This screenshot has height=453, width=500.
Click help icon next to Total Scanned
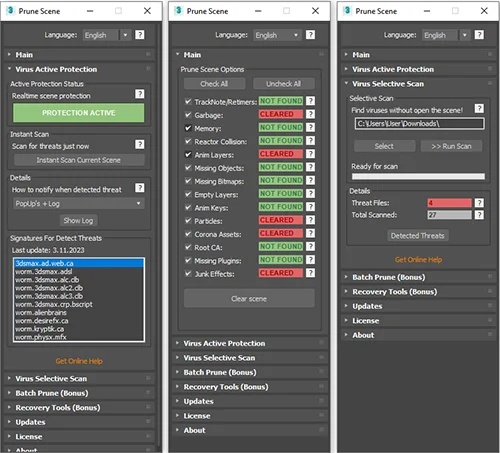(479, 215)
